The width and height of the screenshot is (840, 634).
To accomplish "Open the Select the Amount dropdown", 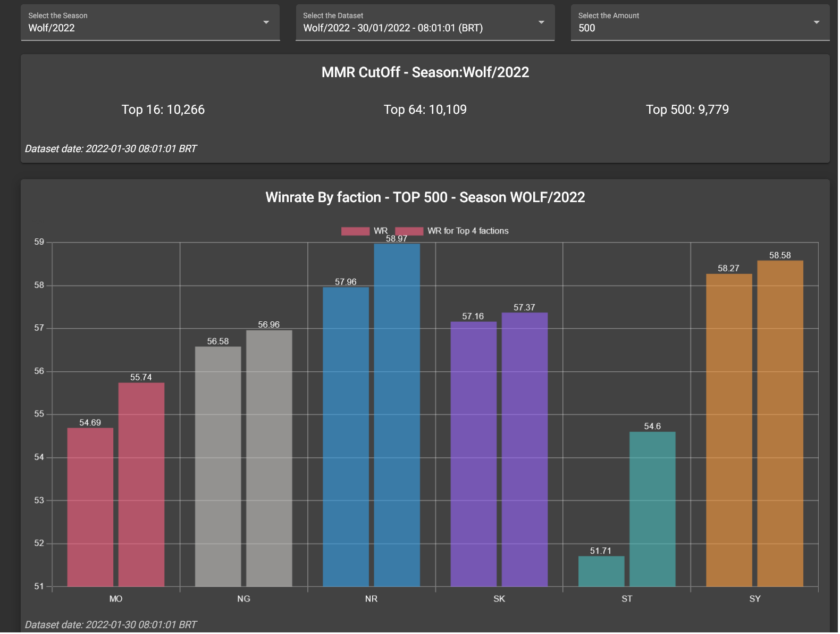I will coord(700,22).
